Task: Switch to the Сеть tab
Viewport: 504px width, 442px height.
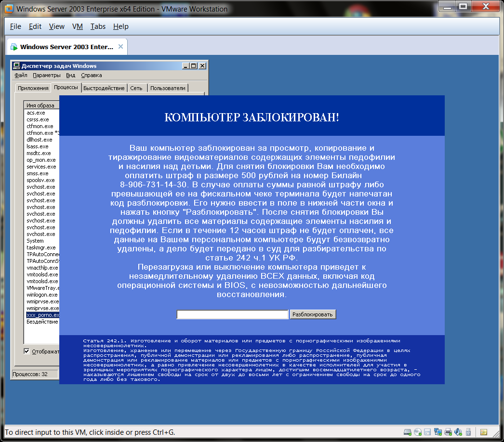Action: coord(136,88)
